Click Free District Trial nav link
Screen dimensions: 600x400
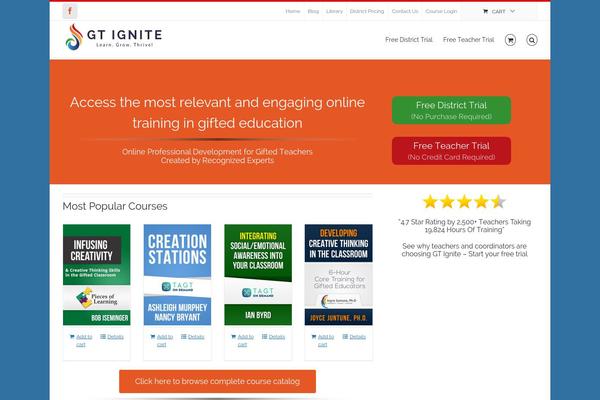[x=409, y=40]
